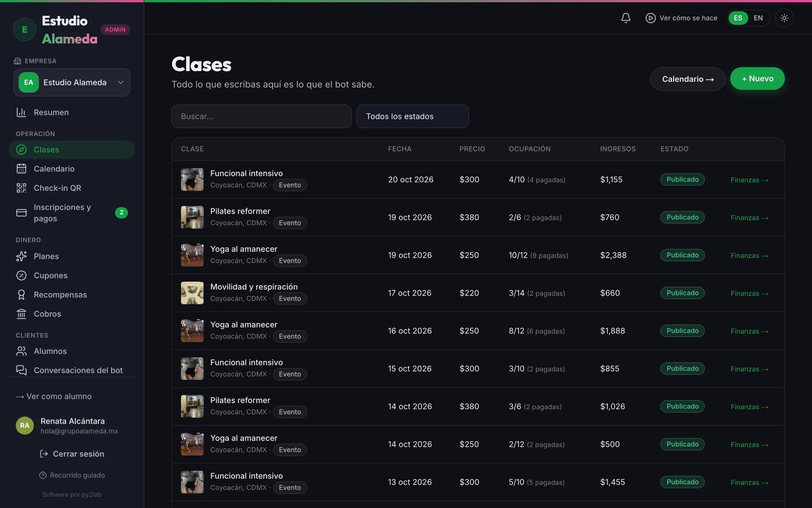Switch language to ES
This screenshot has width=812, height=508.
click(x=738, y=18)
